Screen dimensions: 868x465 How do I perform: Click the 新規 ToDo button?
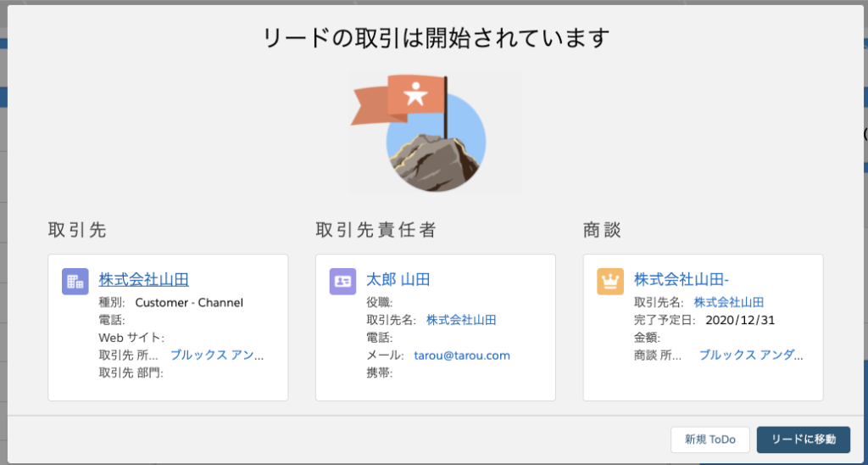coord(710,440)
